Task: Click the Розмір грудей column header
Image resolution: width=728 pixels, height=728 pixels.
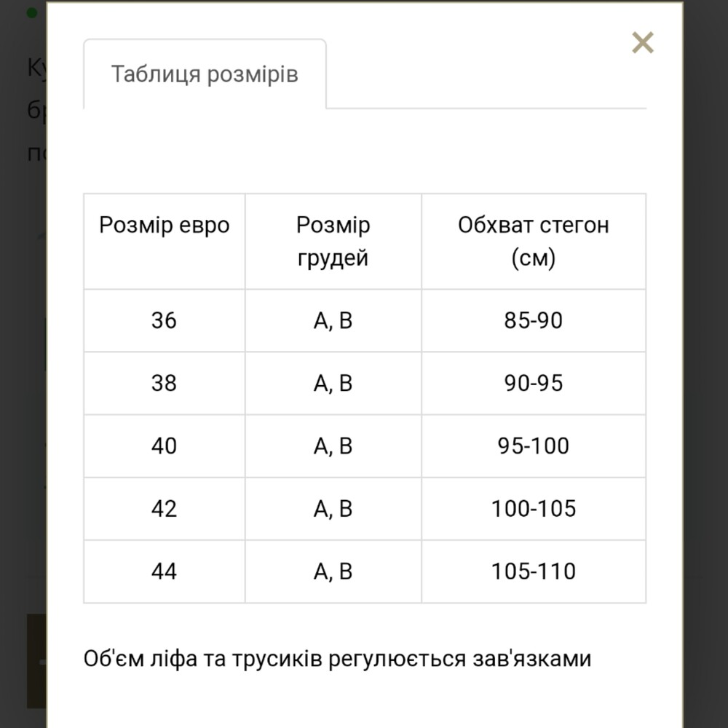Action: pos(333,242)
